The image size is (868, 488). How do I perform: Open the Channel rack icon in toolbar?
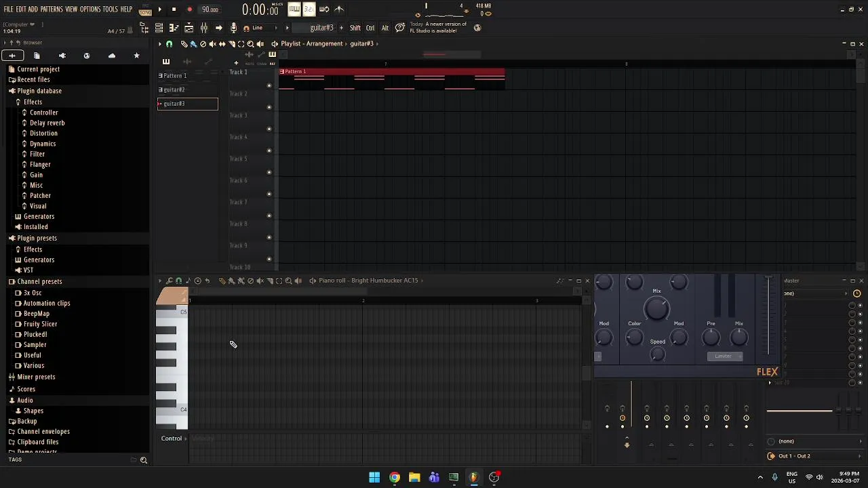159,28
